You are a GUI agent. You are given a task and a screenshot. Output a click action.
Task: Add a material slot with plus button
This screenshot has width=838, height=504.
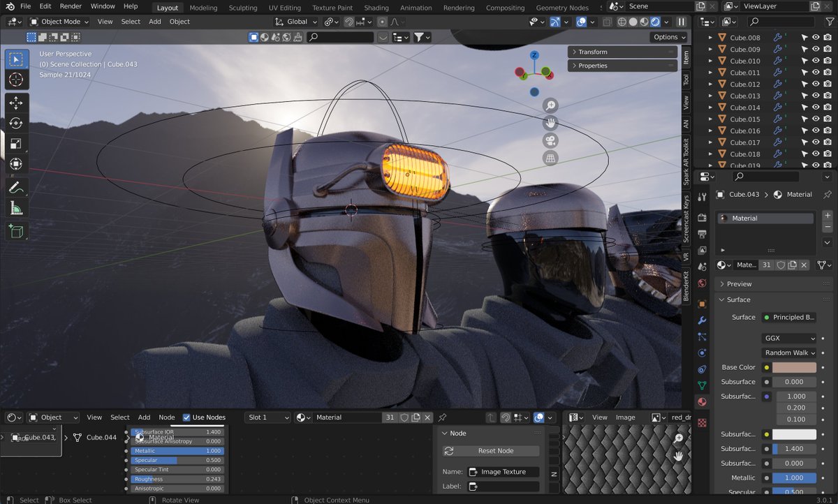(x=828, y=216)
